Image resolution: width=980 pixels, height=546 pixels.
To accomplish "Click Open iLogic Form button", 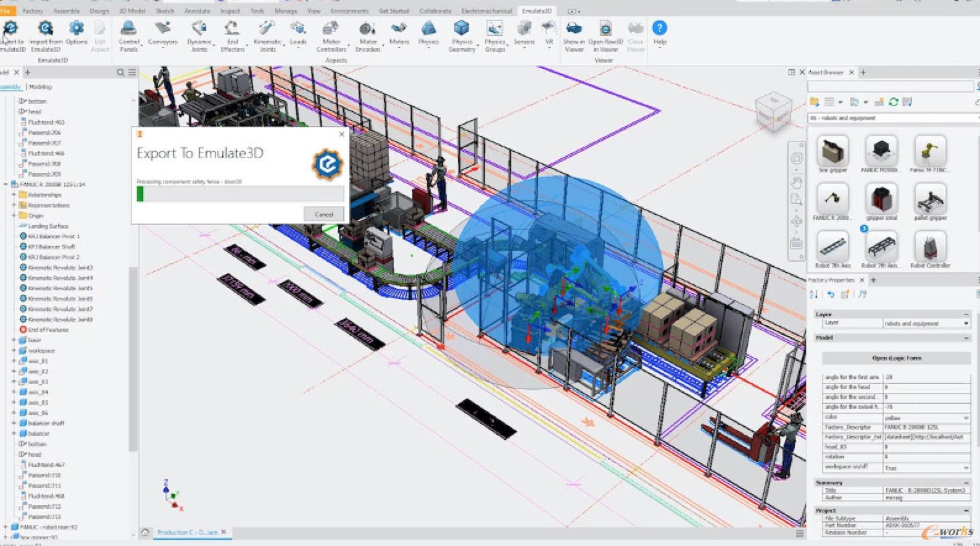I will pyautogui.click(x=896, y=358).
